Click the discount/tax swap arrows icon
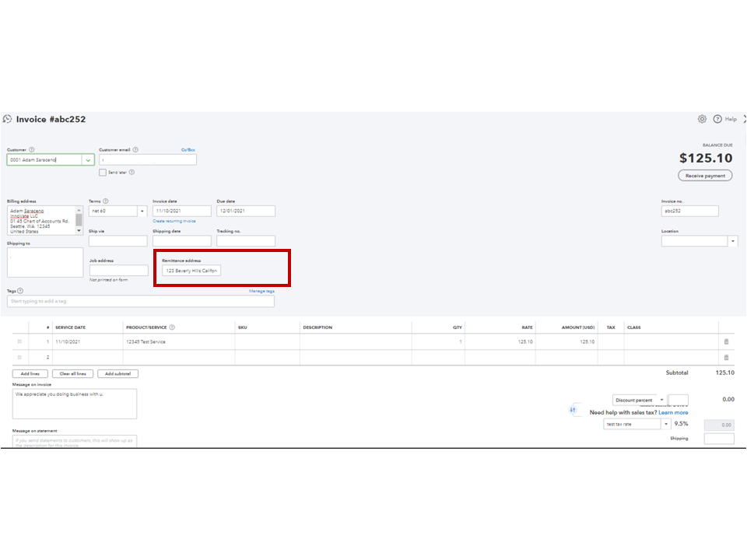The width and height of the screenshot is (747, 560). click(573, 410)
